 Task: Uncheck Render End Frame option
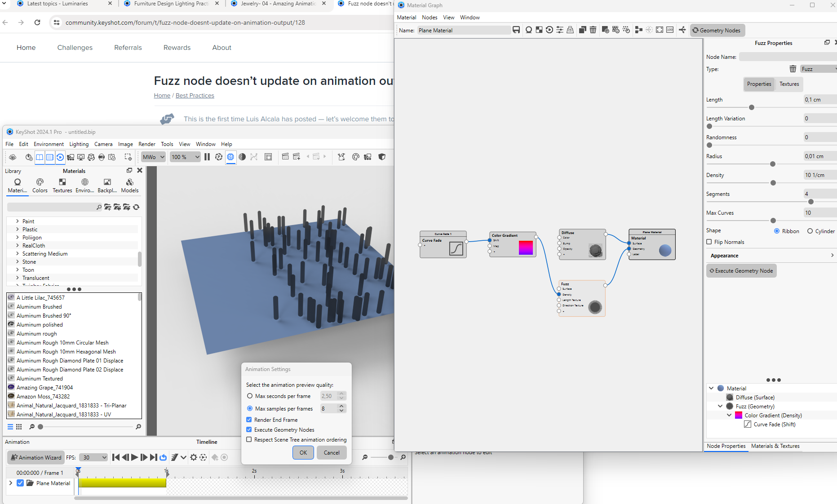pyautogui.click(x=249, y=420)
